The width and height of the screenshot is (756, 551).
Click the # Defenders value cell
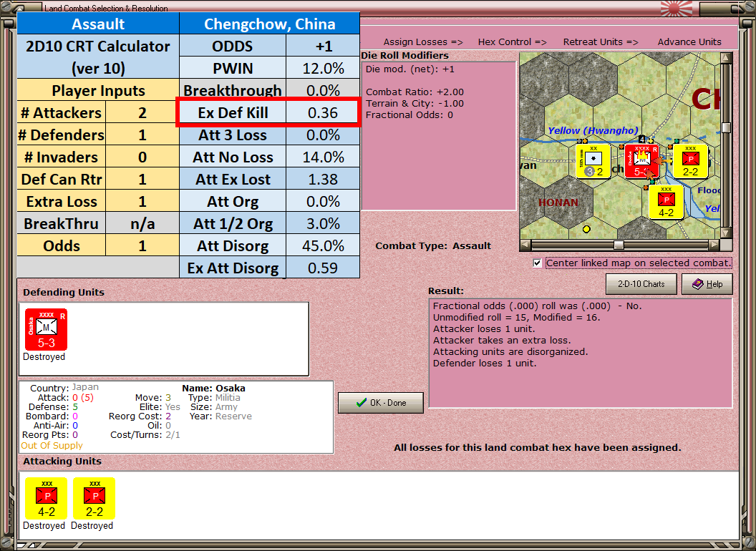pyautogui.click(x=142, y=135)
